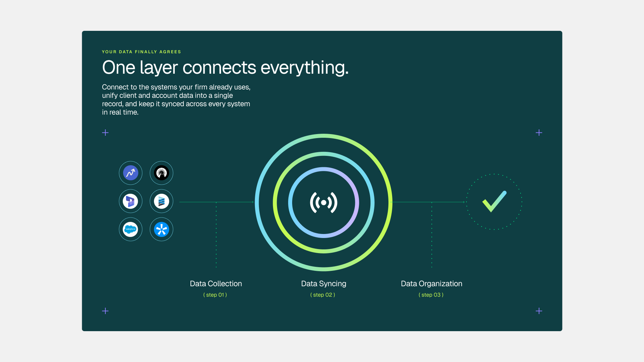Click the 'YOUR DATA FINALLY AGREES' eyebrow text

tap(142, 52)
